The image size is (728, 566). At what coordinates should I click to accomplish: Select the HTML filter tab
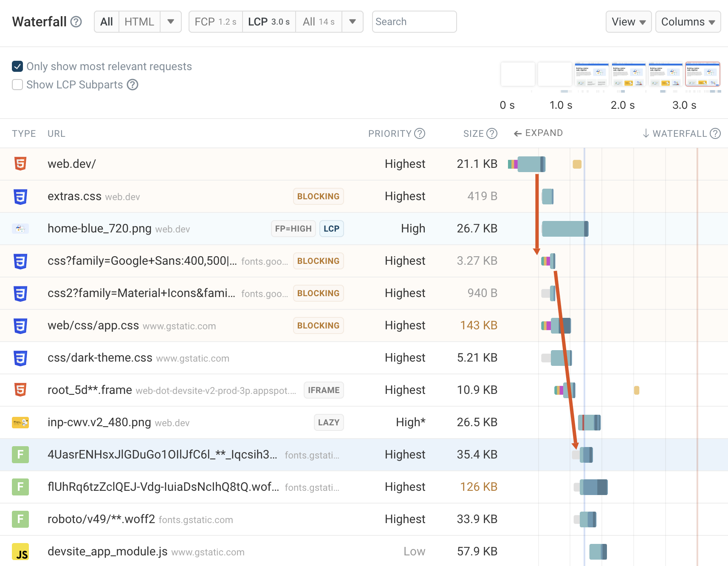coord(139,22)
